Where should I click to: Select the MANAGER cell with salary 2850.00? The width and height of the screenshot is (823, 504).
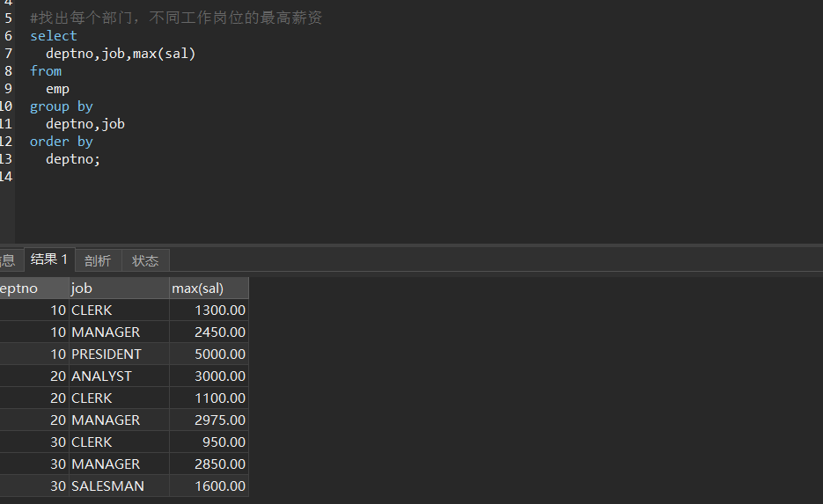click(x=119, y=464)
